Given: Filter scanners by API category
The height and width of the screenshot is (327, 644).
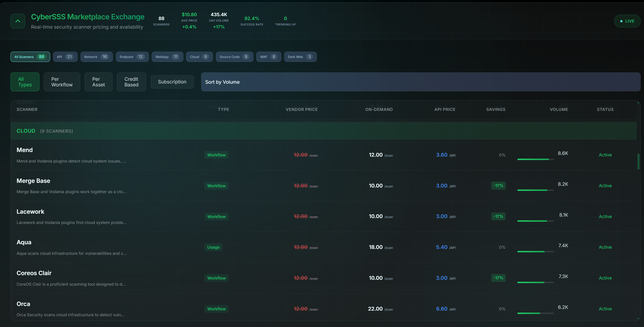Looking at the screenshot, I should pyautogui.click(x=65, y=57).
